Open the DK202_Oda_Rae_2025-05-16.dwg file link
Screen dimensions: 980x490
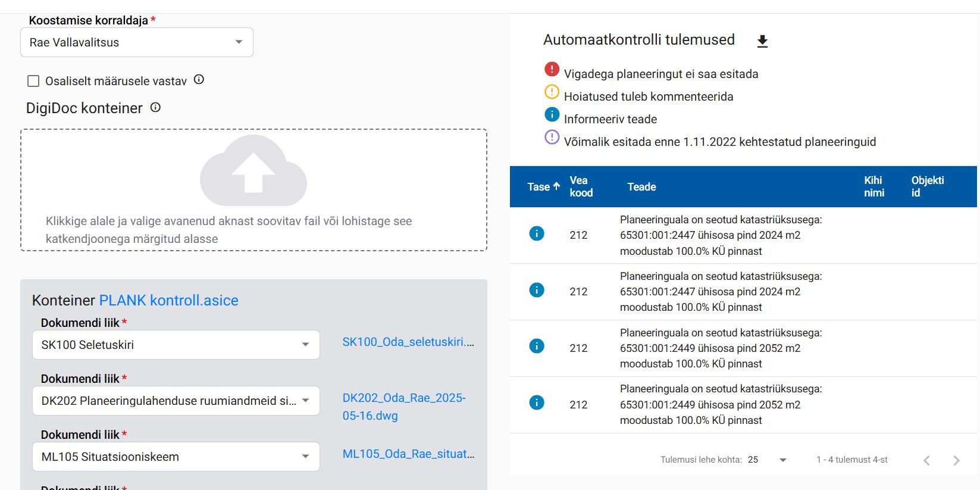[x=404, y=407]
